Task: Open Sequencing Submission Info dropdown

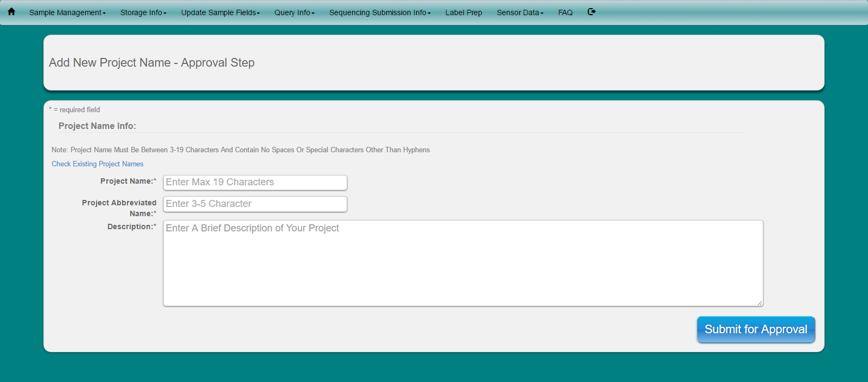Action: point(380,12)
